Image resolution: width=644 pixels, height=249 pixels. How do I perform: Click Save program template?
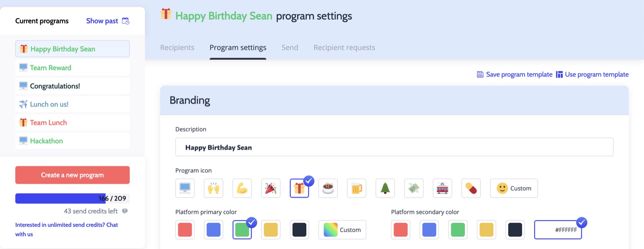point(515,74)
